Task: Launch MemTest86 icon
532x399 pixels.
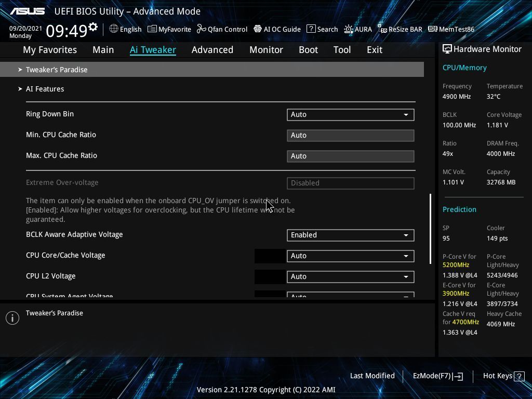Action: coord(433,29)
